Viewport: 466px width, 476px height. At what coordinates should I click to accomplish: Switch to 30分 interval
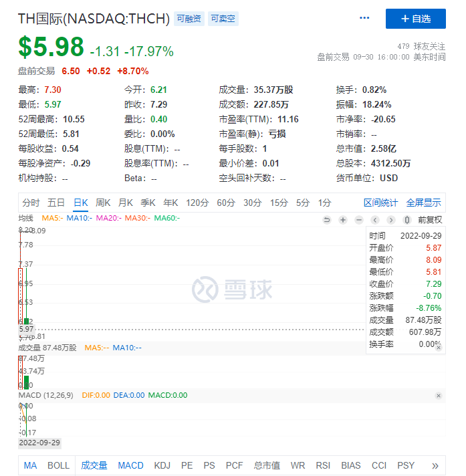pos(253,203)
